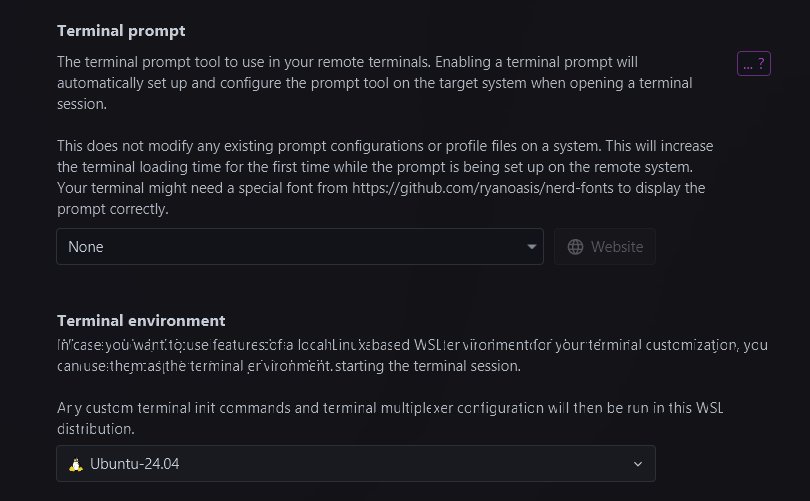Select the Ubuntu-24.04 distribution label
810x501 pixels.
tap(135, 464)
